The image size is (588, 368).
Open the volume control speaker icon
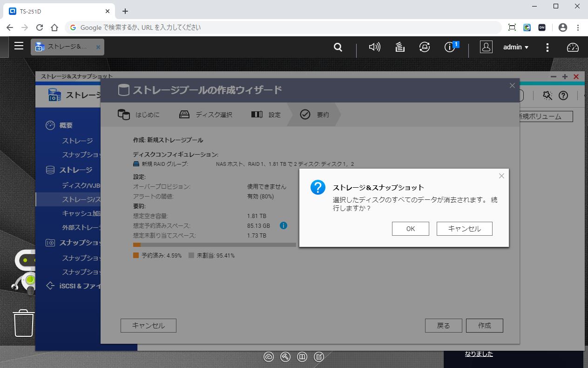pos(374,47)
